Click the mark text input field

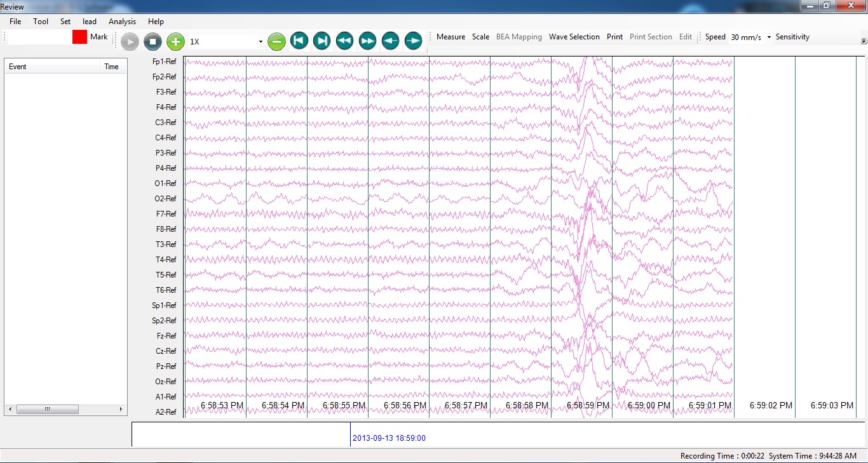pyautogui.click(x=39, y=37)
